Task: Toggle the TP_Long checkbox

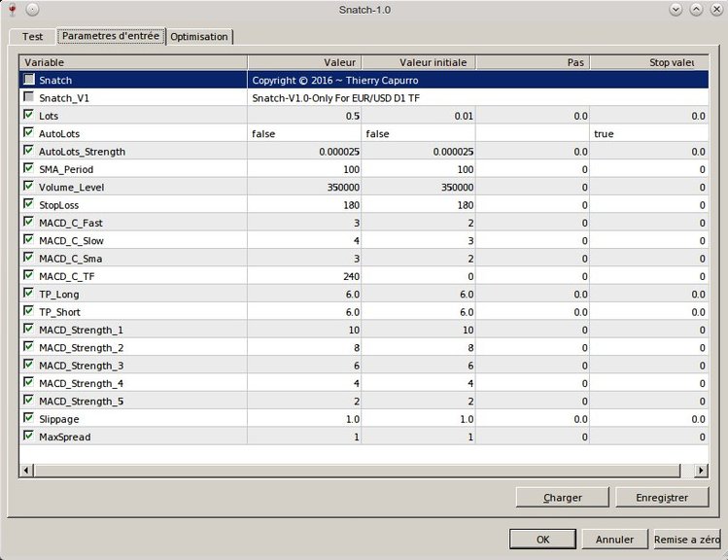Action: click(28, 294)
